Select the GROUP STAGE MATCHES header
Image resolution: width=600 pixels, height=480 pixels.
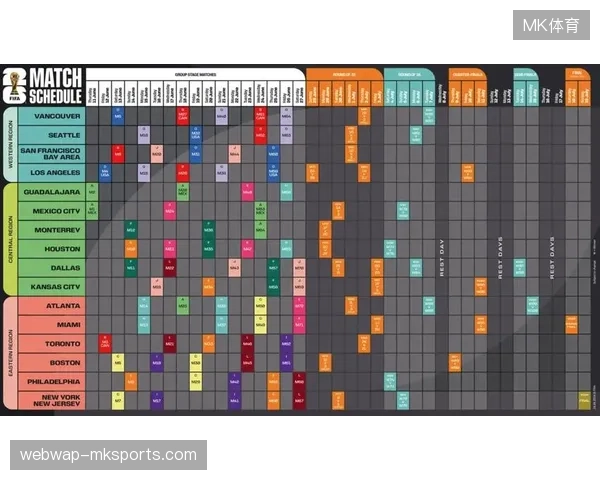(x=196, y=75)
